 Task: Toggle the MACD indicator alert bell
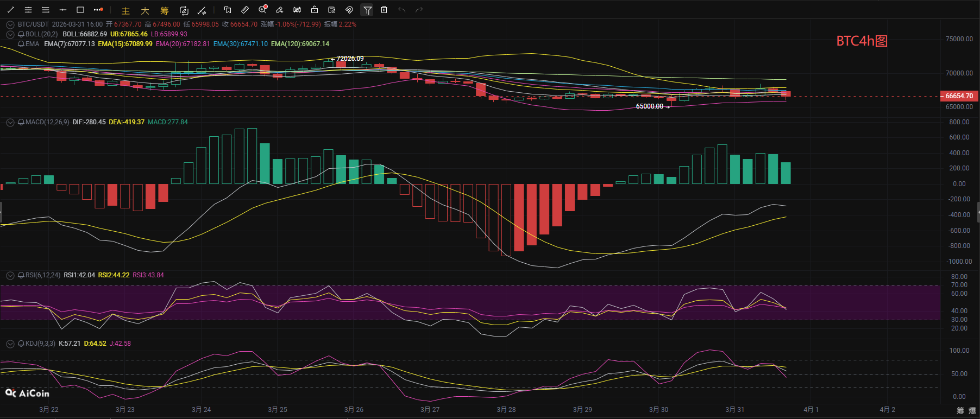[21, 122]
